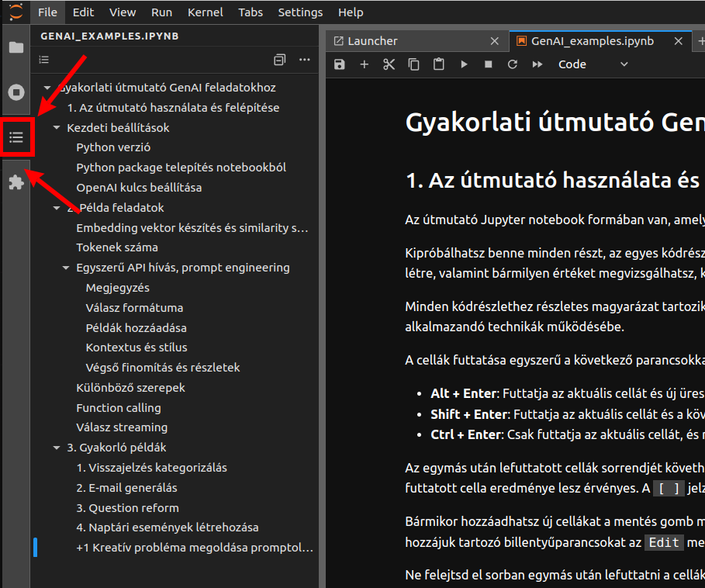Save the notebook with the floppy icon
Screen dimensions: 705x588
(x=340, y=64)
